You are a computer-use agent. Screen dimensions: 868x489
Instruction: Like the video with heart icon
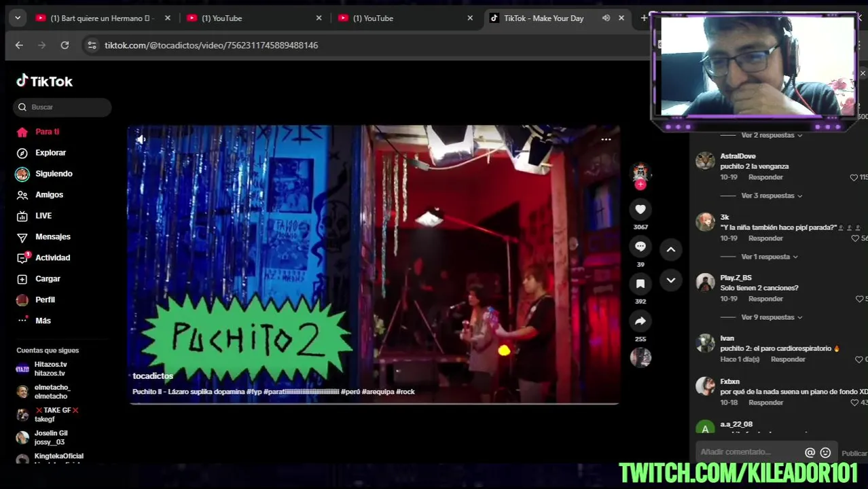(640, 210)
